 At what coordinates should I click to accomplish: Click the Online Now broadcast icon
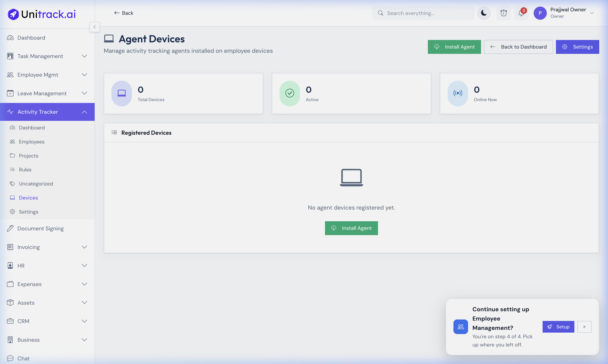point(457,93)
